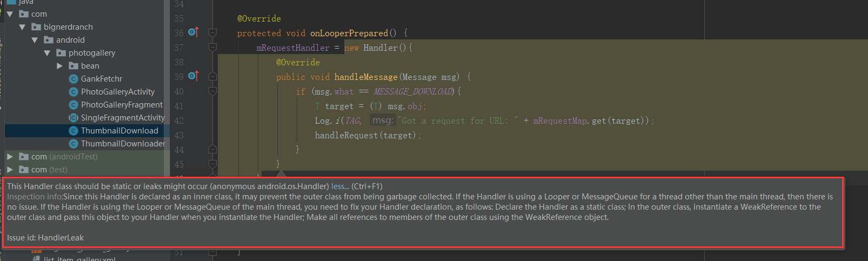This screenshot has height=261, width=868.
Task: Click the override gutter icon beside handleMessage
Action: pos(193,76)
